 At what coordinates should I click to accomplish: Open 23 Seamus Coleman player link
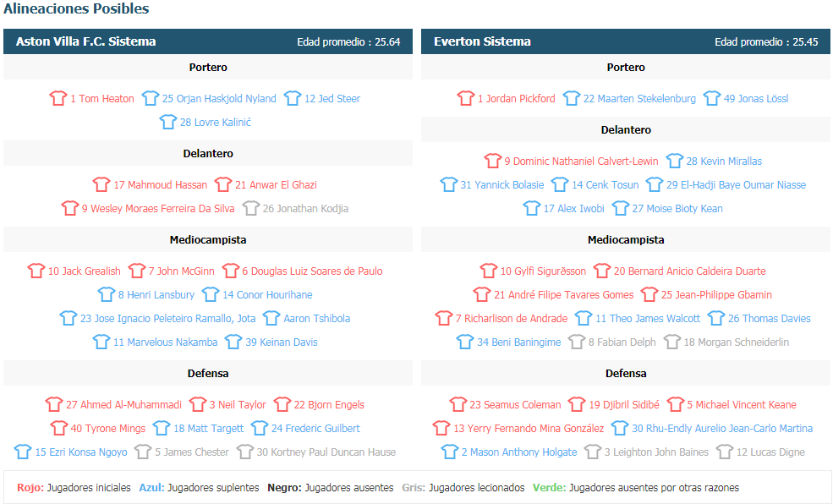(515, 405)
